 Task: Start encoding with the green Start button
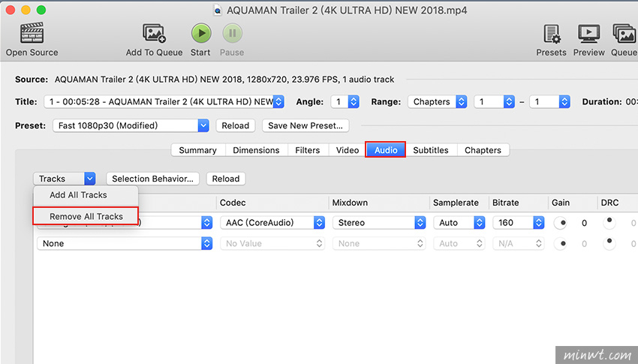(201, 33)
